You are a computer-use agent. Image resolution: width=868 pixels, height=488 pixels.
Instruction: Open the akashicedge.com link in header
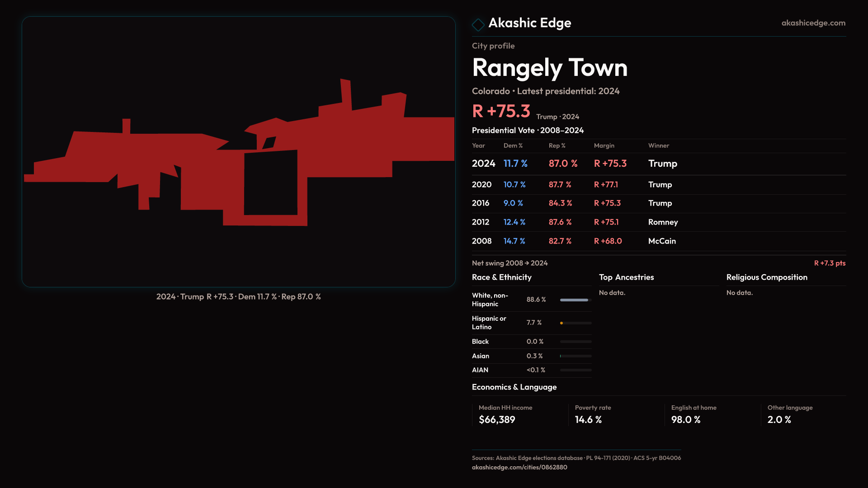point(813,23)
